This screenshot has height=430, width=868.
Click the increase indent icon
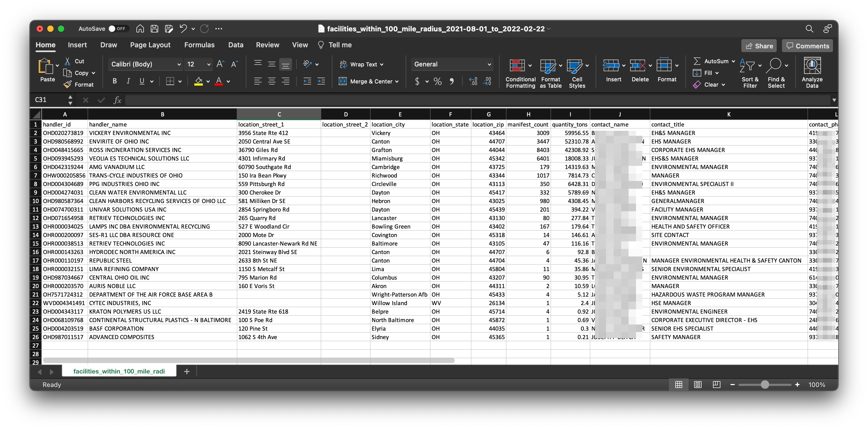(321, 81)
